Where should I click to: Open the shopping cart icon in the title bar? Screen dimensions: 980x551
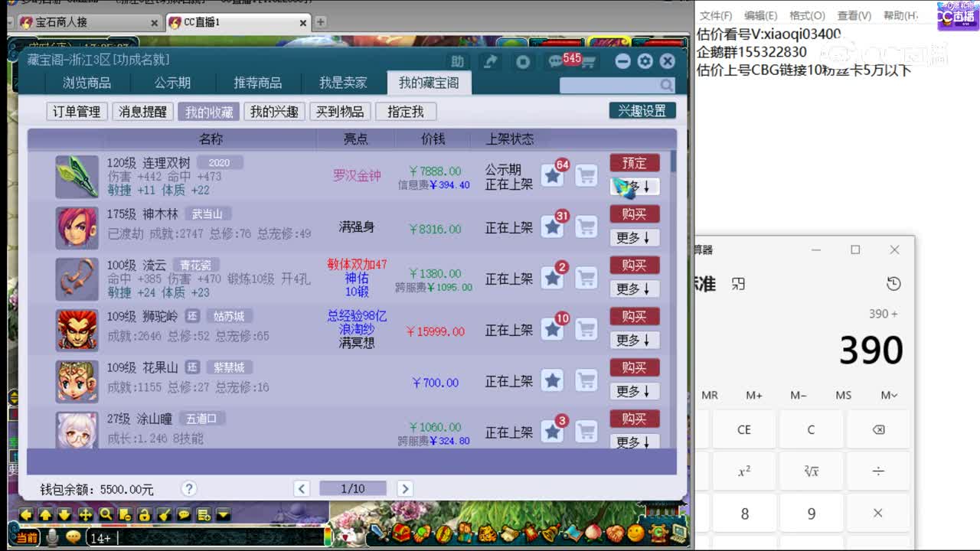[x=588, y=61]
